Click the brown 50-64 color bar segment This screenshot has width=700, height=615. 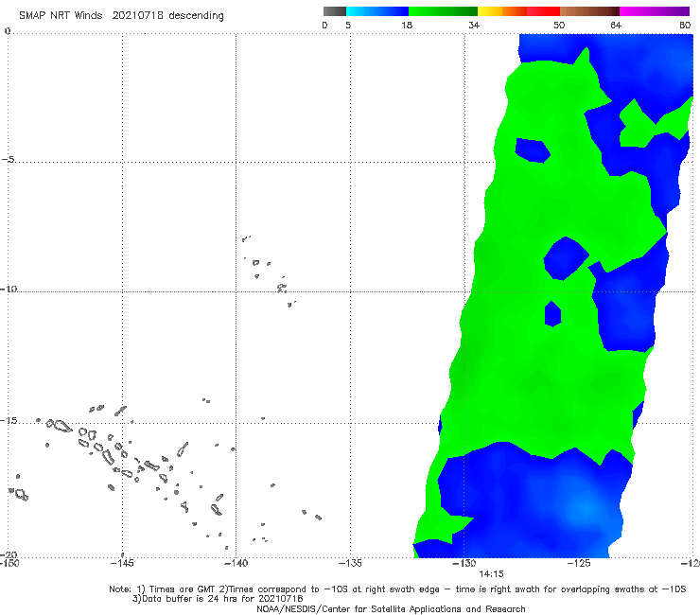(x=589, y=11)
